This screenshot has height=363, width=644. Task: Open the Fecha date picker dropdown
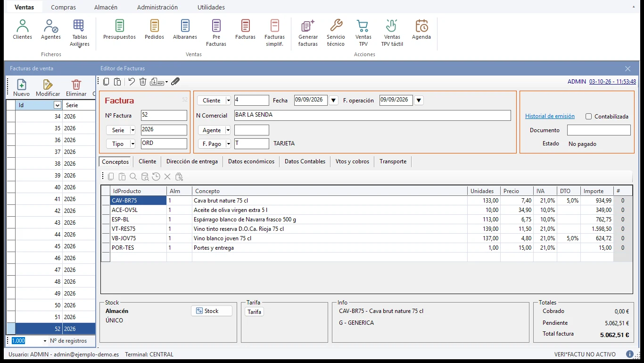[334, 100]
